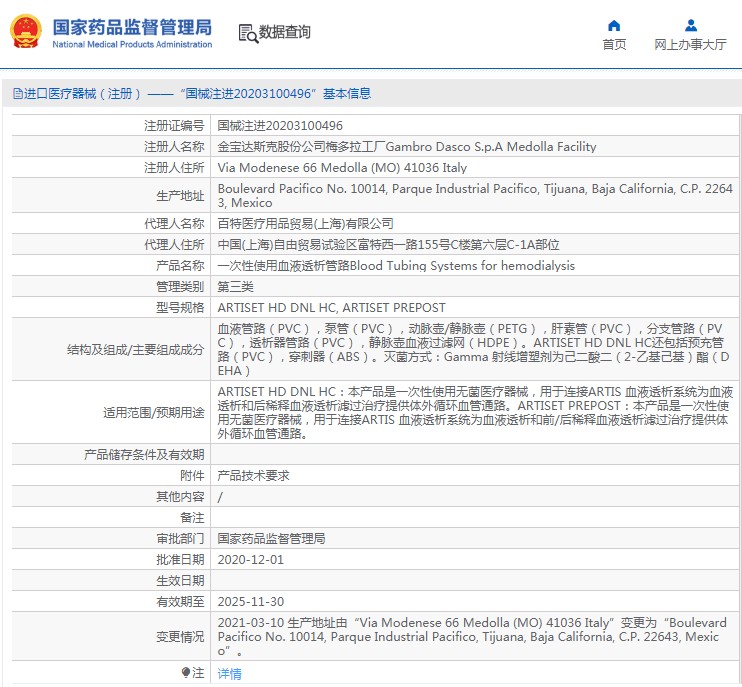Select model spec ARTISET HD DNL HC value
The width and height of the screenshot is (742, 687).
(x=331, y=308)
